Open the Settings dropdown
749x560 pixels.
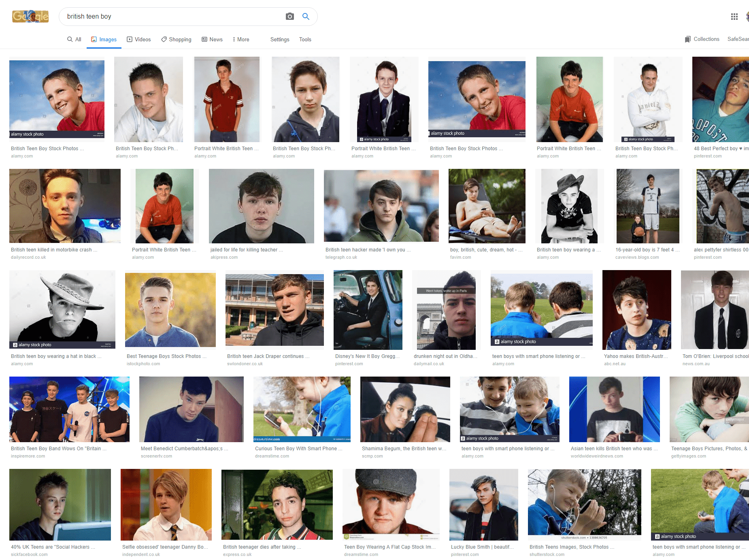click(x=280, y=39)
